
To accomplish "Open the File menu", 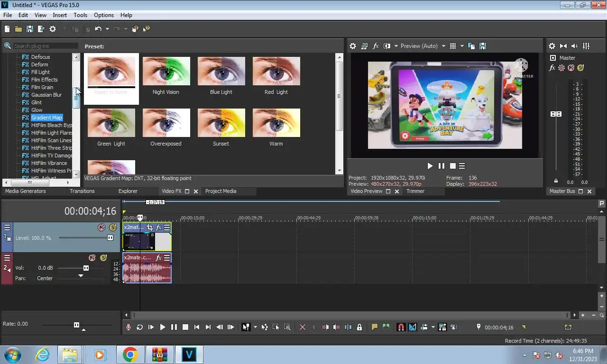I will click(8, 15).
